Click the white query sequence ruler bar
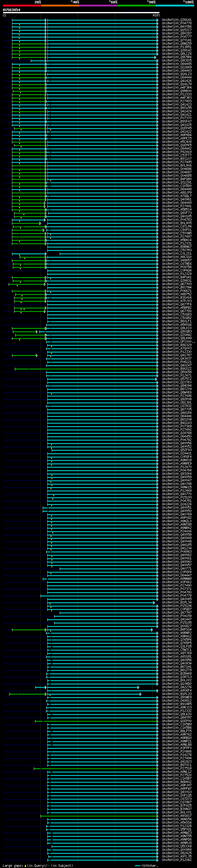Screen dimensions: 197x868 pos(81,12)
